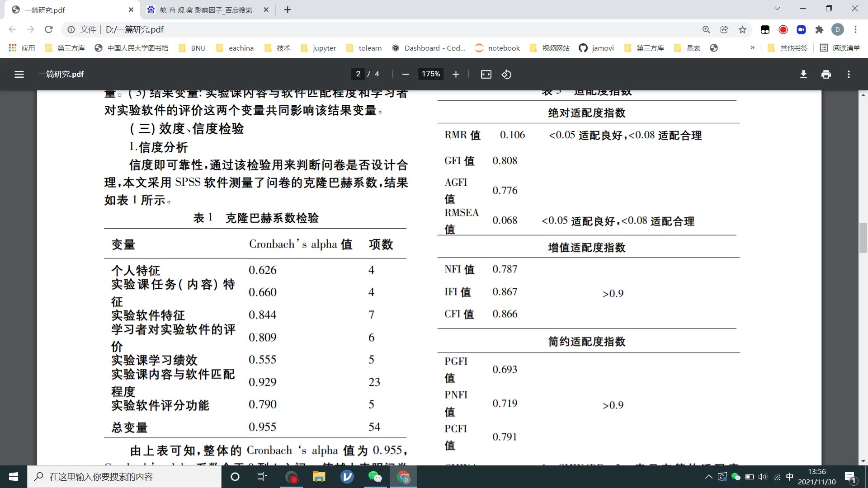The height and width of the screenshot is (488, 868).
Task: Open the 阅读清单 reading list
Action: [840, 48]
